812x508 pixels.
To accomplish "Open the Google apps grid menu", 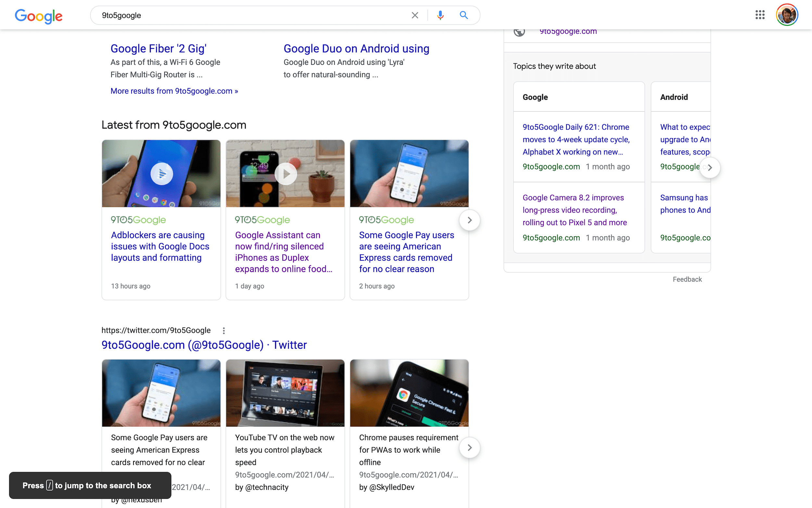I will (x=760, y=15).
